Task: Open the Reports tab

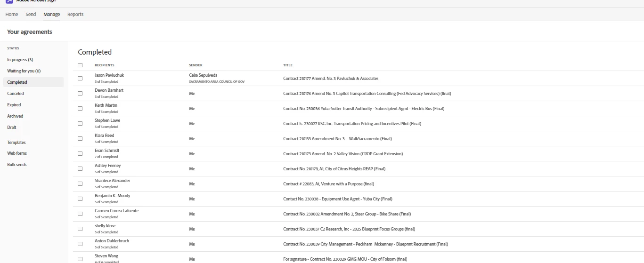Action: tap(75, 15)
